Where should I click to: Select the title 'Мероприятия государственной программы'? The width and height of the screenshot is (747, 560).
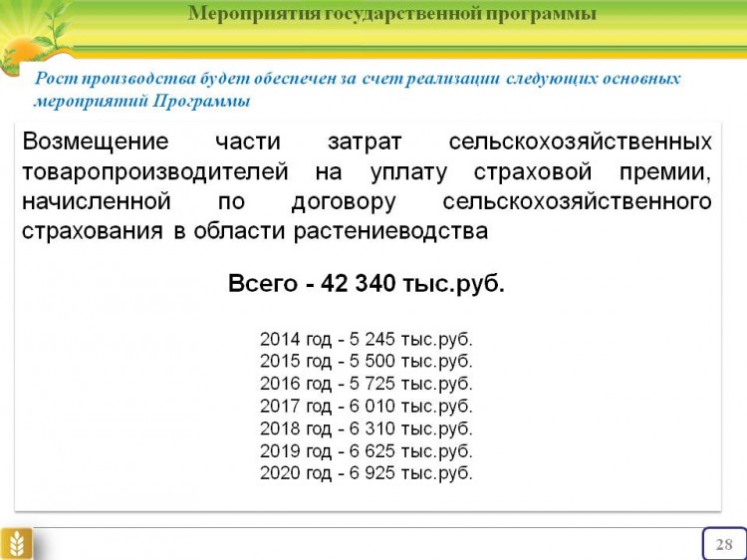pyautogui.click(x=392, y=14)
